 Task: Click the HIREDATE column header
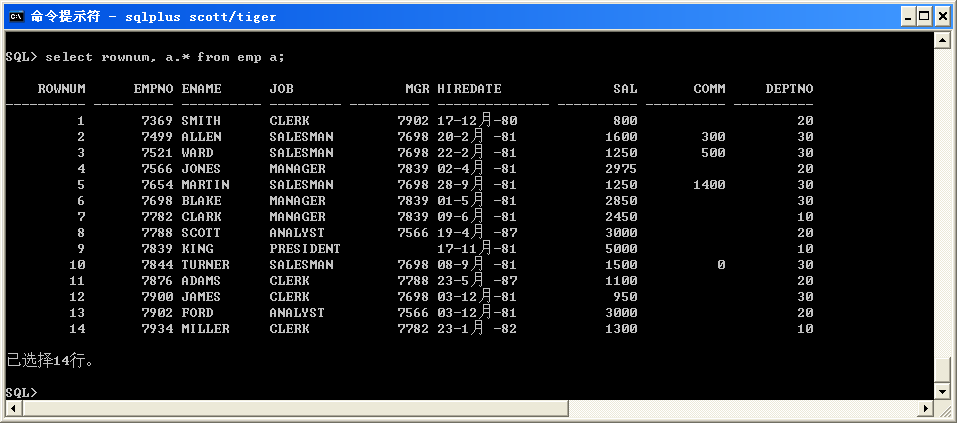point(469,89)
